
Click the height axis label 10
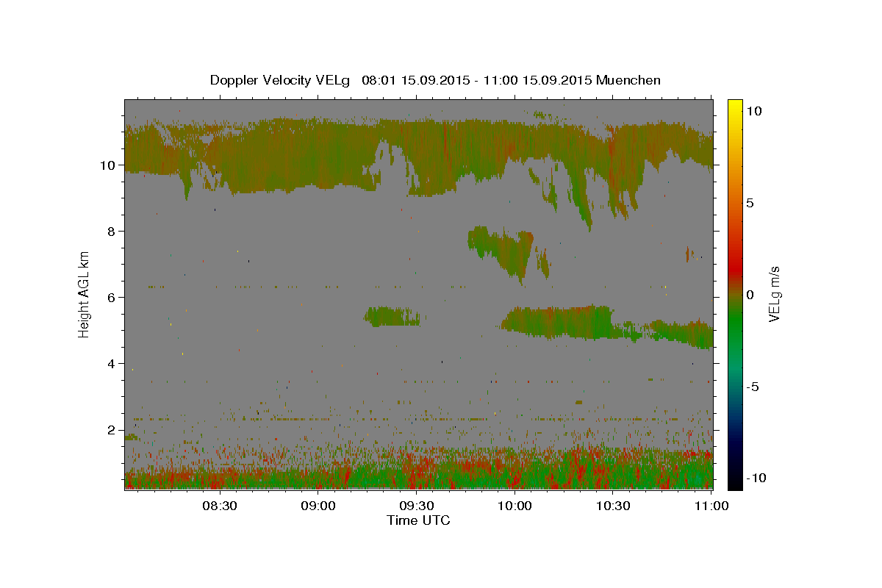click(x=109, y=165)
